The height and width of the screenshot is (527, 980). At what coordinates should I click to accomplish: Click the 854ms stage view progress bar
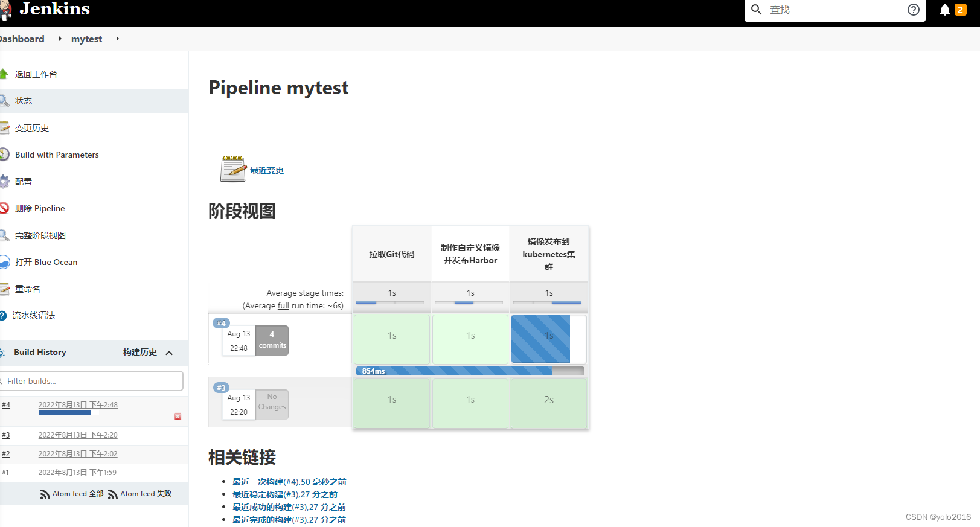470,371
